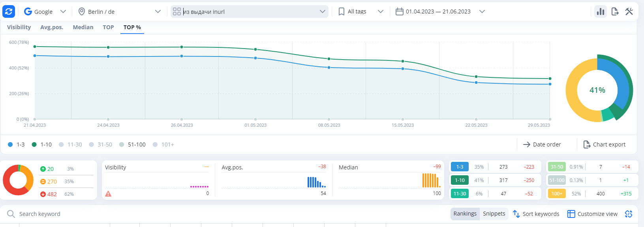Expand the Berlin / de location dropdown

[119, 11]
